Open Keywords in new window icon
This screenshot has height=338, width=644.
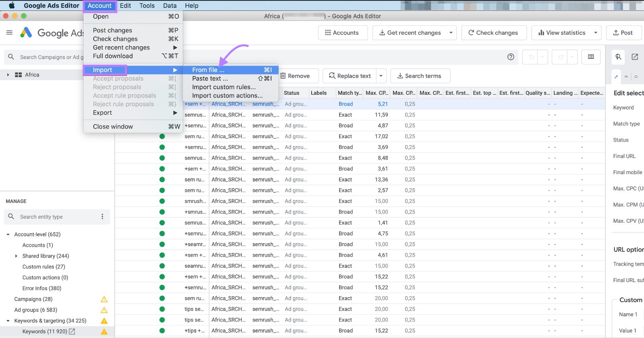72,332
